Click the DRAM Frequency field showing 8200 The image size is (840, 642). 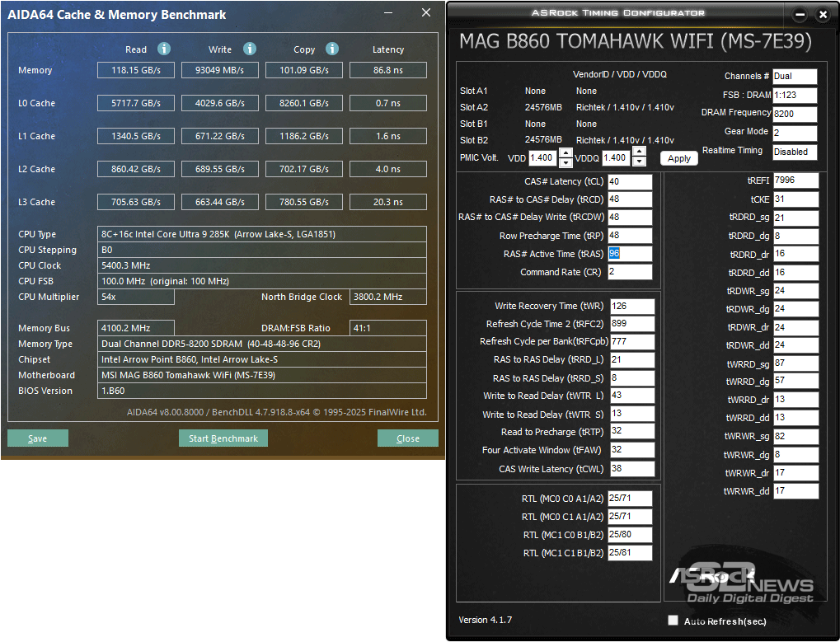pos(795,114)
